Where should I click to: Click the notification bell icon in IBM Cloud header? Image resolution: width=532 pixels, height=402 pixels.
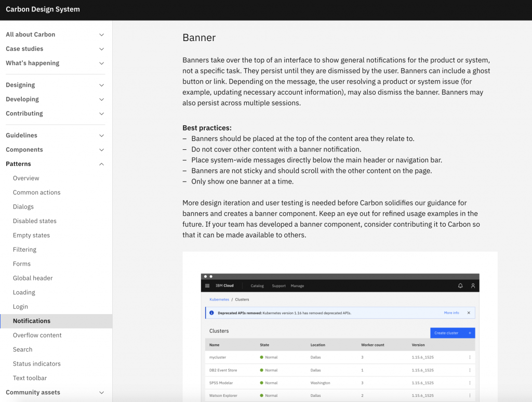click(x=460, y=286)
